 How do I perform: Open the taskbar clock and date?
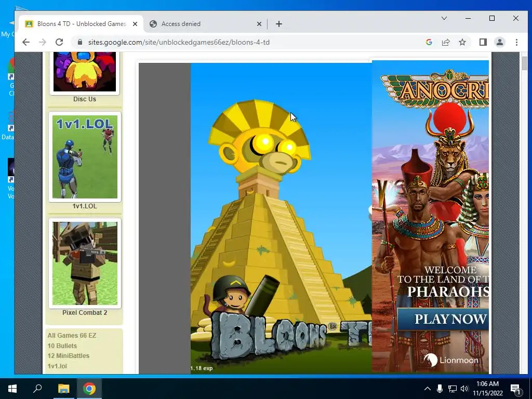pyautogui.click(x=487, y=389)
